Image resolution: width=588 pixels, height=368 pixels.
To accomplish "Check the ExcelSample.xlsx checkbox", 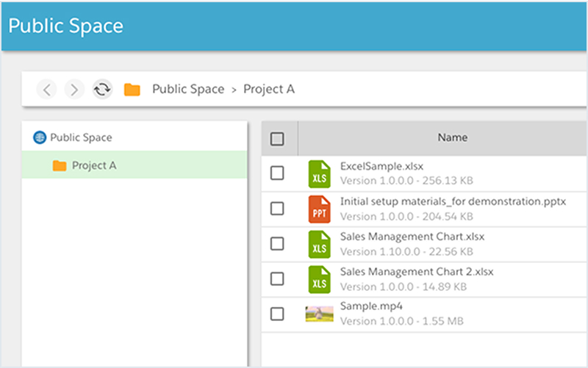I will [277, 173].
